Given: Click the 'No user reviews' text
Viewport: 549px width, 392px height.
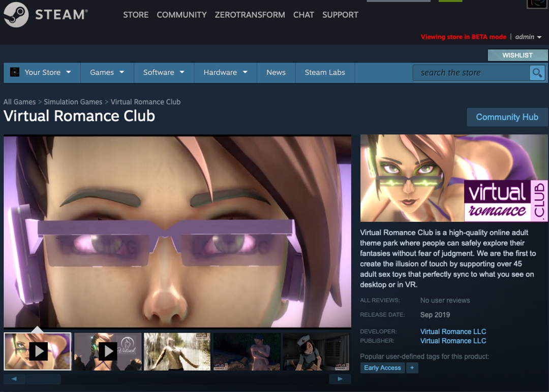Looking at the screenshot, I should [x=445, y=301].
